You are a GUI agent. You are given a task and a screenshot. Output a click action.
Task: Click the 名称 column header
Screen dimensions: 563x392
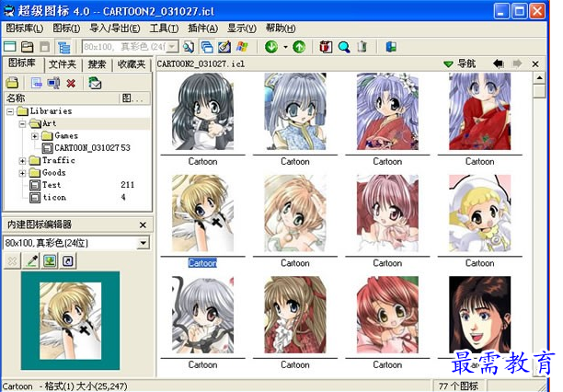click(62, 98)
